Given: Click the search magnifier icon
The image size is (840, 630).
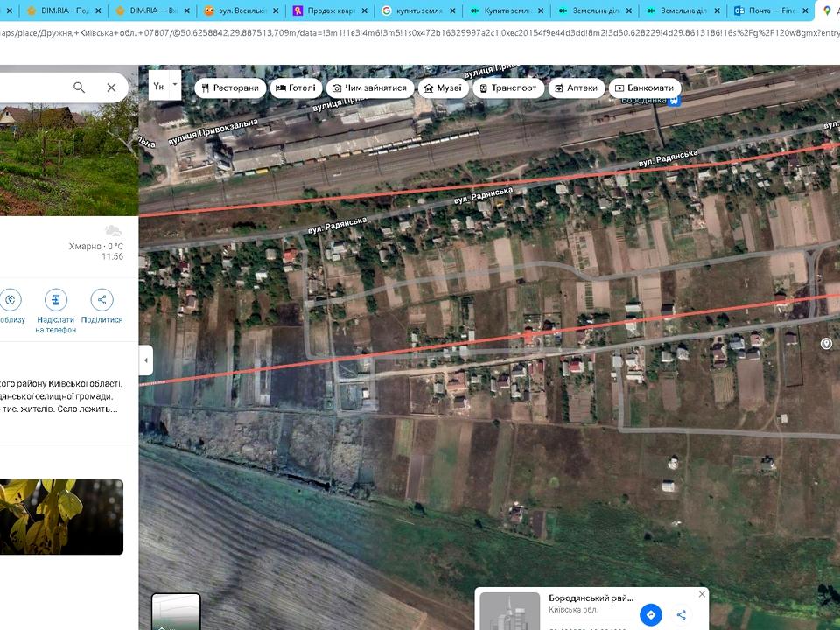Looking at the screenshot, I should pyautogui.click(x=79, y=87).
